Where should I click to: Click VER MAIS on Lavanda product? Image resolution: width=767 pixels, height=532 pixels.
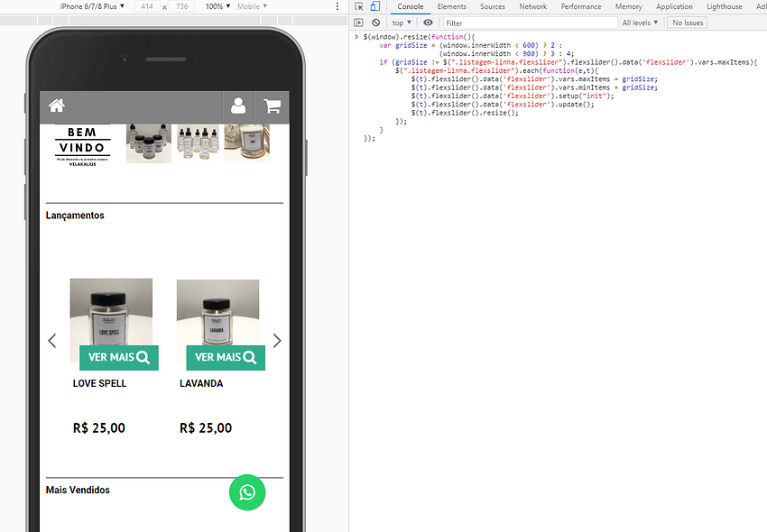tap(226, 357)
